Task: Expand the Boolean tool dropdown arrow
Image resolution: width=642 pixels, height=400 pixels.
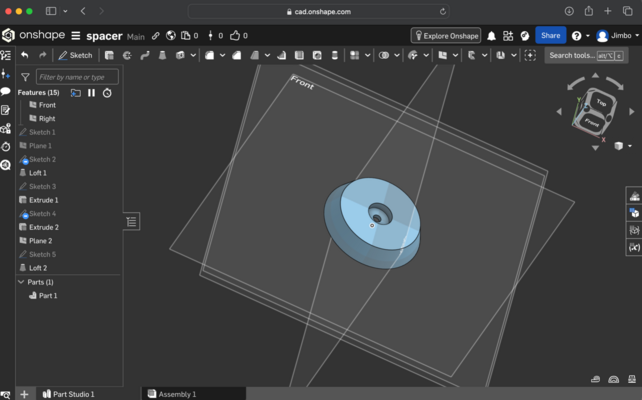Action: (x=397, y=55)
